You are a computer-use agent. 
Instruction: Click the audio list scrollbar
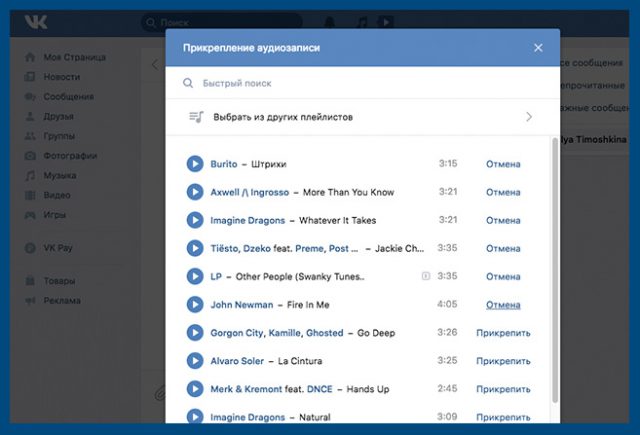(x=555, y=270)
